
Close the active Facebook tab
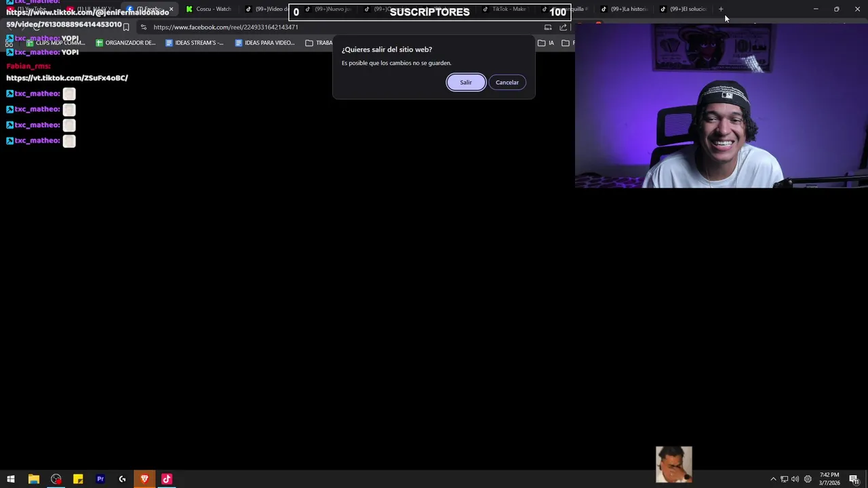tap(171, 9)
